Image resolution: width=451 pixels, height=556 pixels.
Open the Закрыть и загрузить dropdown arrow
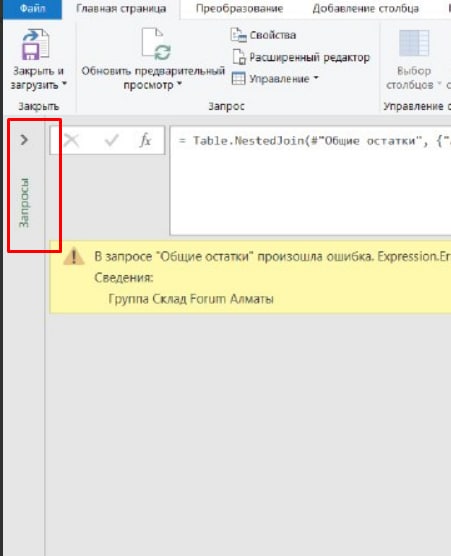pyautogui.click(x=64, y=84)
